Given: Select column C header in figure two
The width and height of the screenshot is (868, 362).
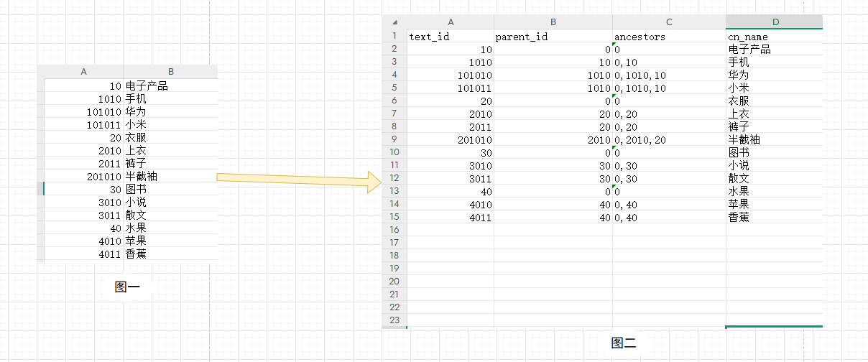Looking at the screenshot, I should click(x=669, y=22).
